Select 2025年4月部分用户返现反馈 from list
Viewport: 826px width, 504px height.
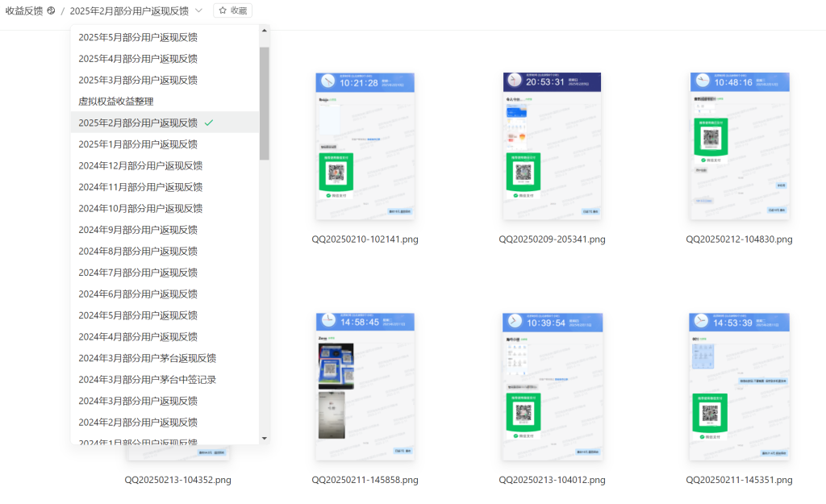pyautogui.click(x=165, y=58)
